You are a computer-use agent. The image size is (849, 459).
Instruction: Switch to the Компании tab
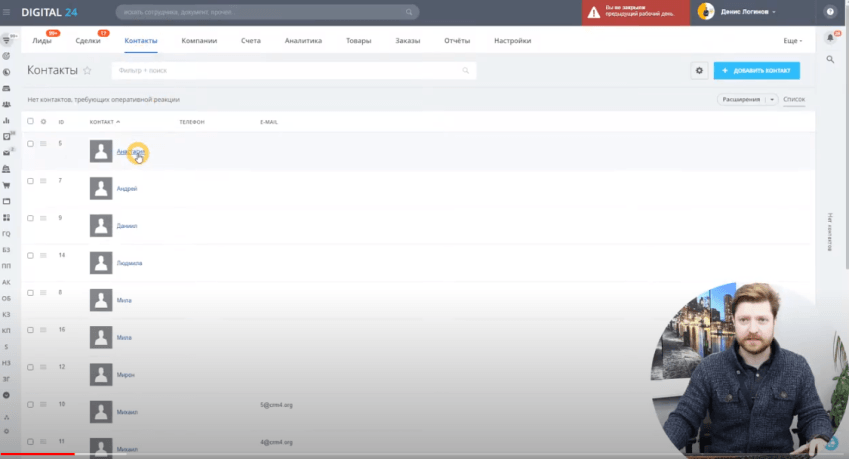199,41
